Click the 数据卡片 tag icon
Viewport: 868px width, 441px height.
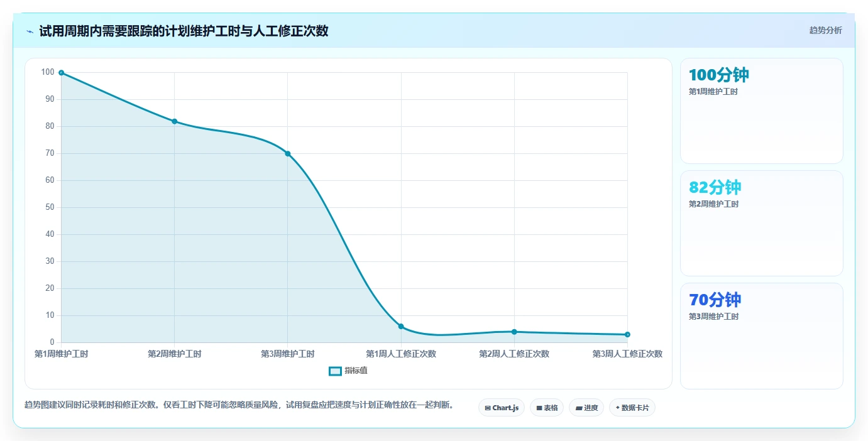[x=618, y=408]
